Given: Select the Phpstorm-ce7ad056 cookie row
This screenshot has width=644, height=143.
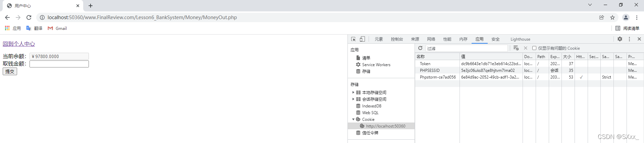Looking at the screenshot, I should [x=529, y=77].
